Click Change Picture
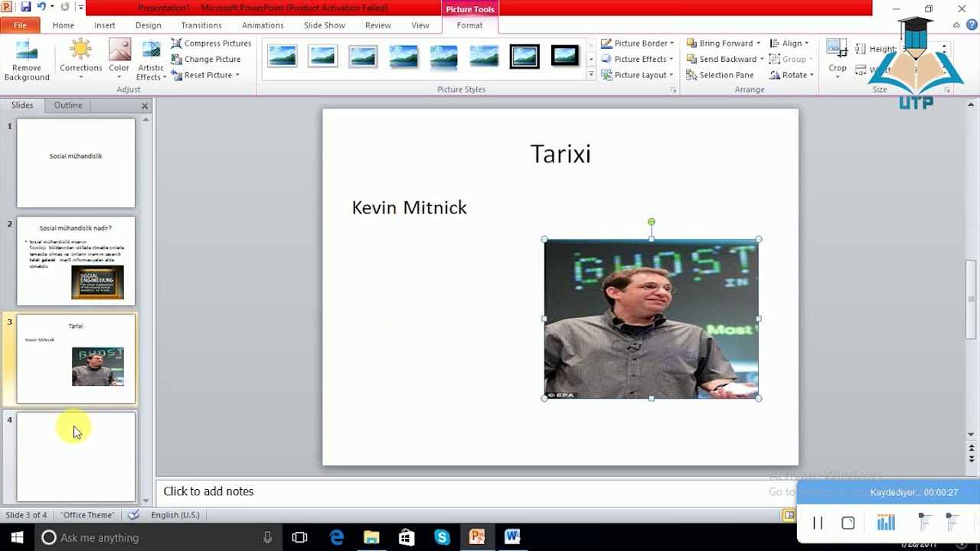Viewport: 980px width, 551px height. click(x=206, y=59)
